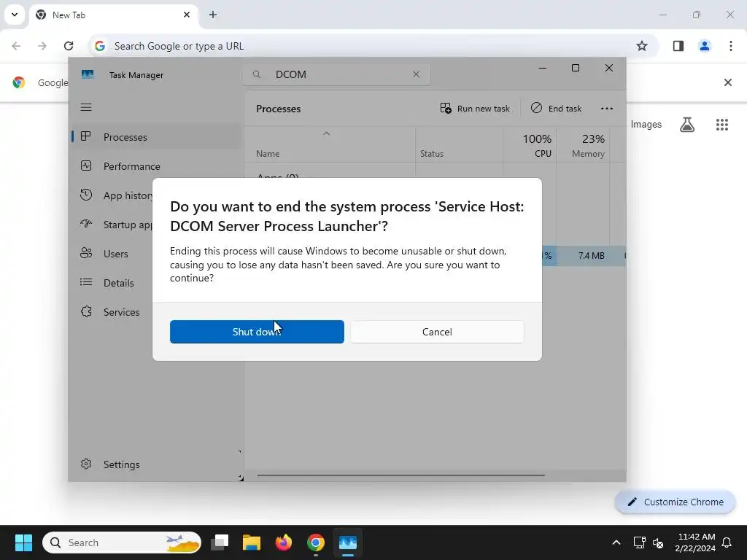Show hidden tray icons chevron
The width and height of the screenshot is (747, 560).
point(616,542)
